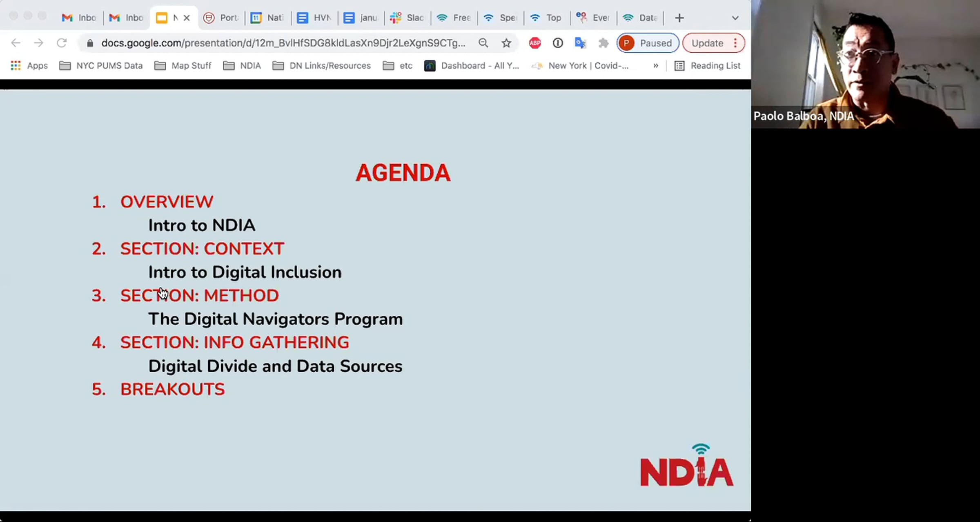Expand the tab search chevron
The height and width of the screenshot is (522, 980).
(735, 18)
